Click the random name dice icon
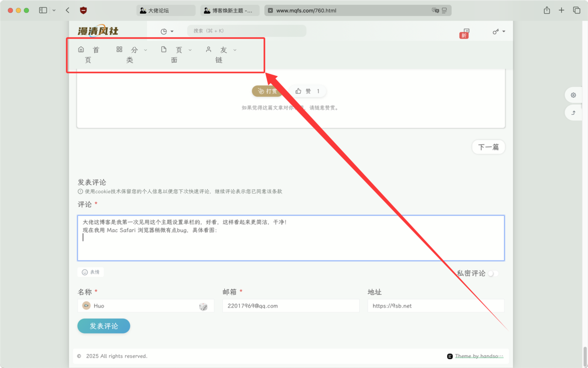The width and height of the screenshot is (588, 368). pos(203,306)
